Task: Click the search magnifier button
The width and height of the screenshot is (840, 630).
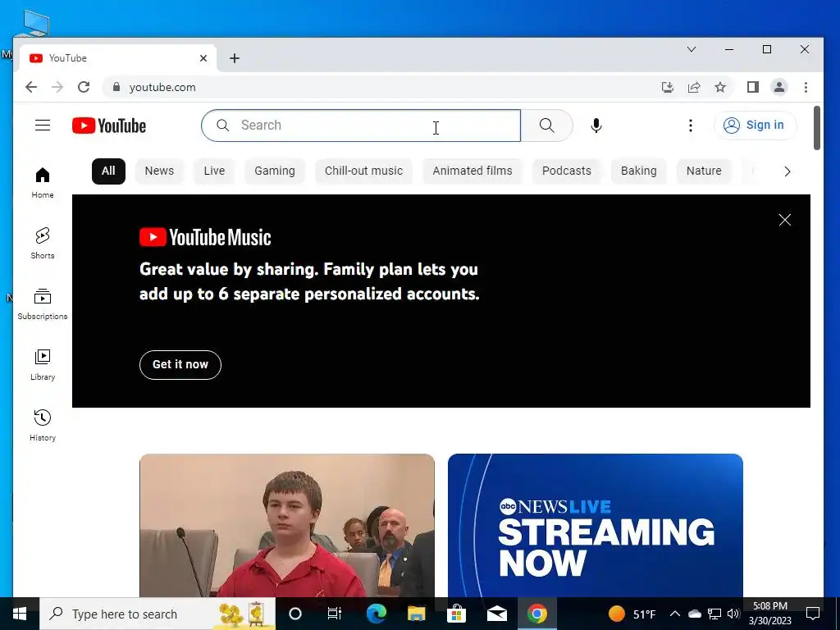Action: [546, 126]
